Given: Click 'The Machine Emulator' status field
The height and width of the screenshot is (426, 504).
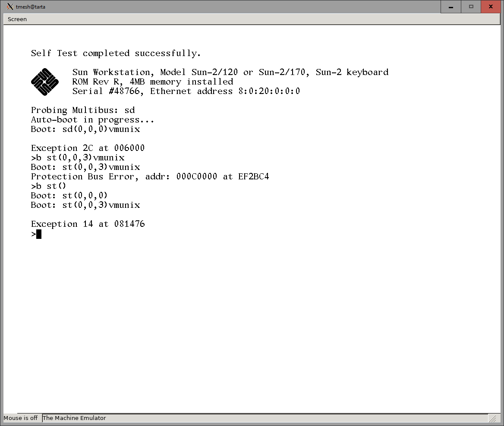Looking at the screenshot, I should (74, 418).
